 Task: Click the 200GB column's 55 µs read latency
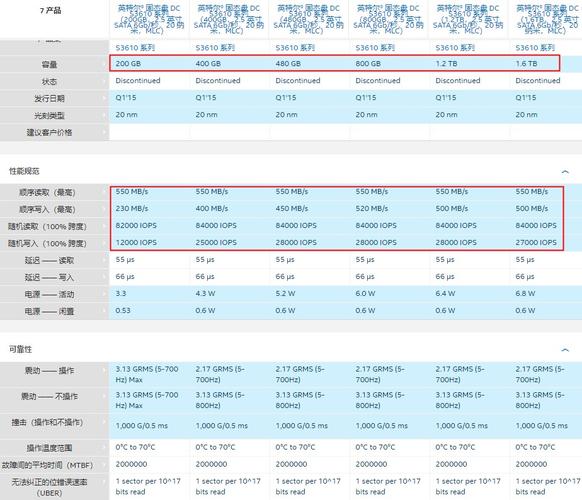point(125,260)
